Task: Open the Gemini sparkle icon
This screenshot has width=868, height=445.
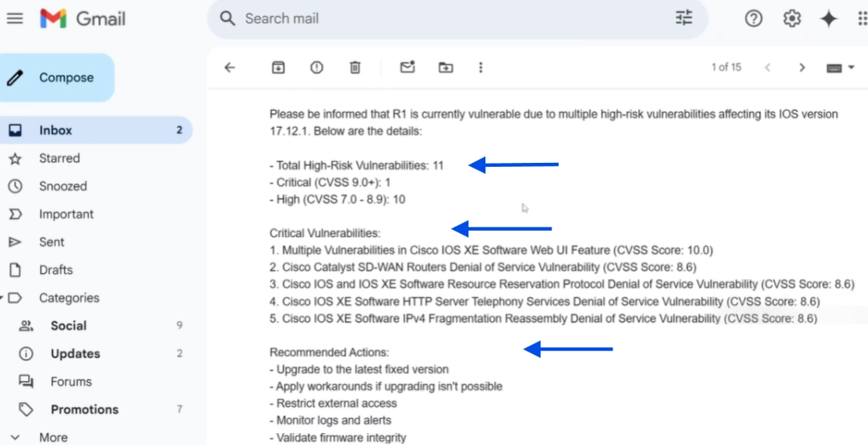Action: pyautogui.click(x=829, y=19)
